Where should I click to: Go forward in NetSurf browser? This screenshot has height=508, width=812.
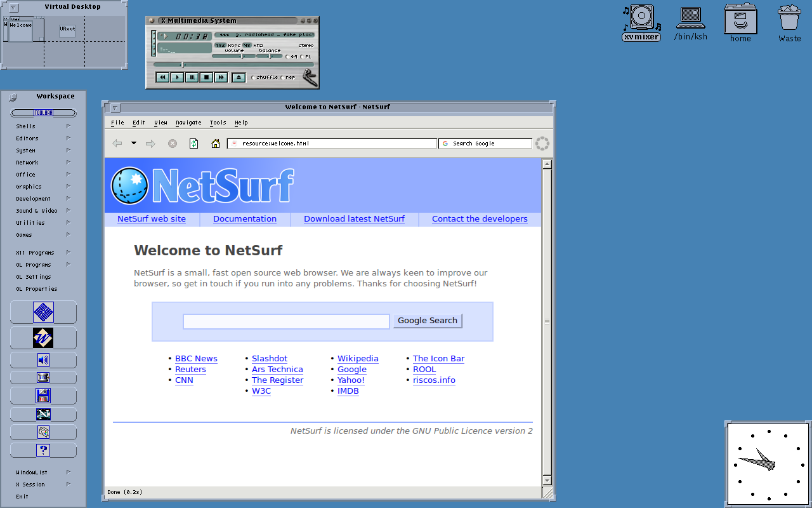coord(150,144)
